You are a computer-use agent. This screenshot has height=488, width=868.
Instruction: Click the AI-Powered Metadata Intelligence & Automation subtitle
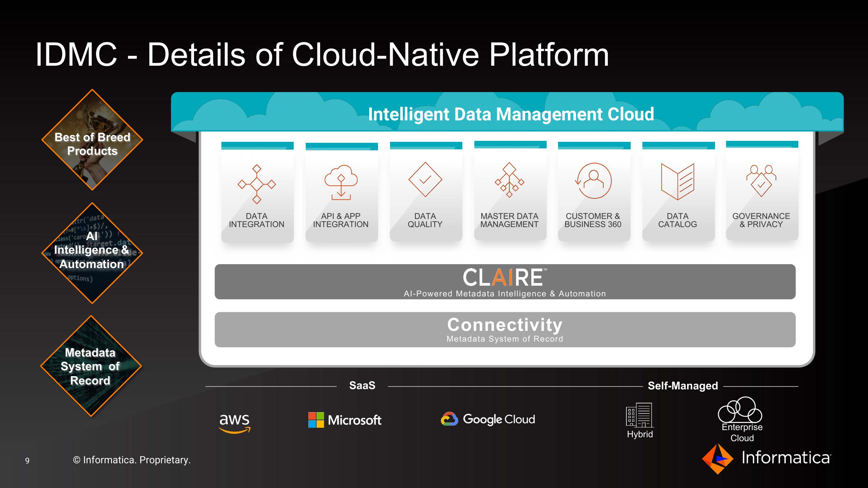(505, 294)
